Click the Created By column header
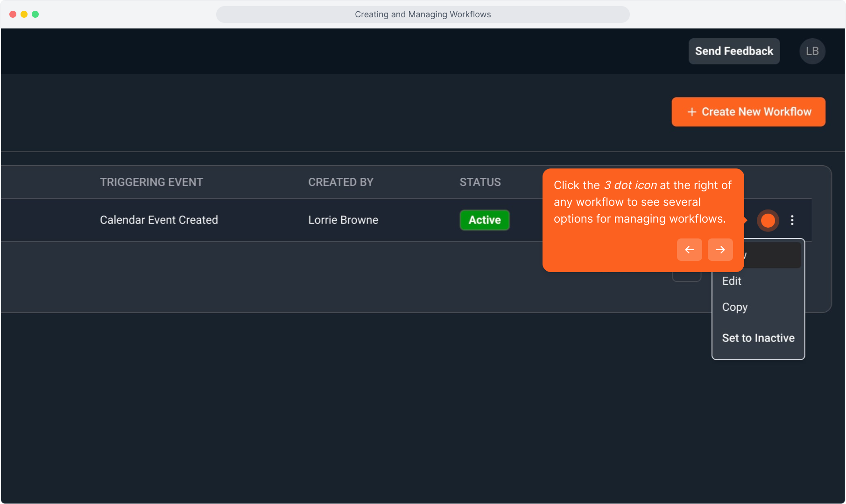Viewport: 846px width, 504px height. pyautogui.click(x=340, y=182)
